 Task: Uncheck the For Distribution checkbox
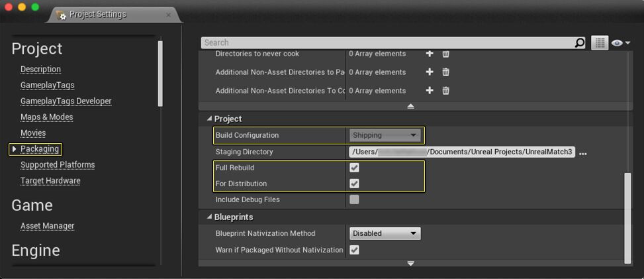pyautogui.click(x=354, y=184)
